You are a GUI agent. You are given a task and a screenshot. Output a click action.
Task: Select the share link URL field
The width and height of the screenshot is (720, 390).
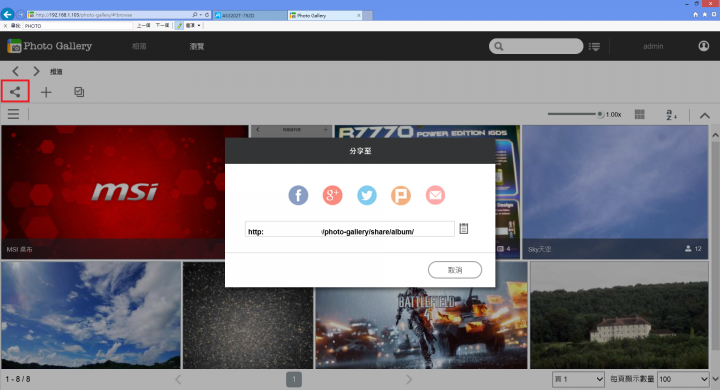click(x=349, y=229)
